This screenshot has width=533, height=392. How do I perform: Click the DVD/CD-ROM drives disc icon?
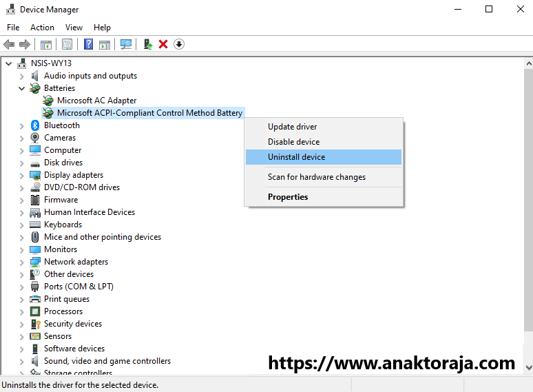[35, 187]
